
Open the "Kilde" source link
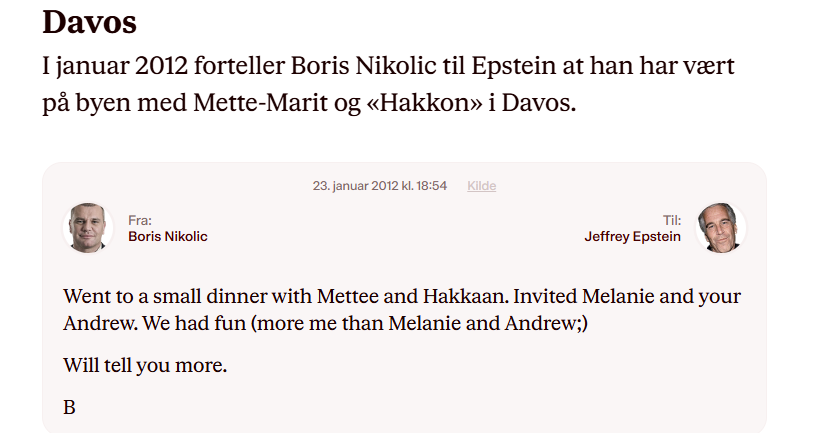coord(481,186)
